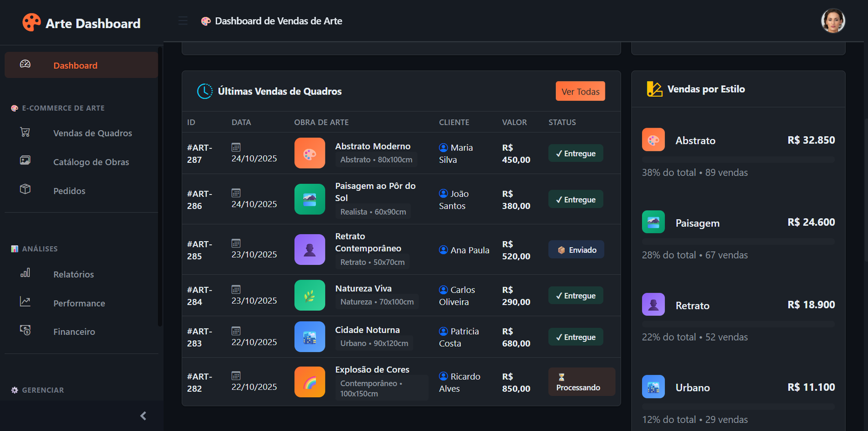The height and width of the screenshot is (431, 868).
Task: Click the user icon beside Ricardo Alves
Action: point(443,376)
